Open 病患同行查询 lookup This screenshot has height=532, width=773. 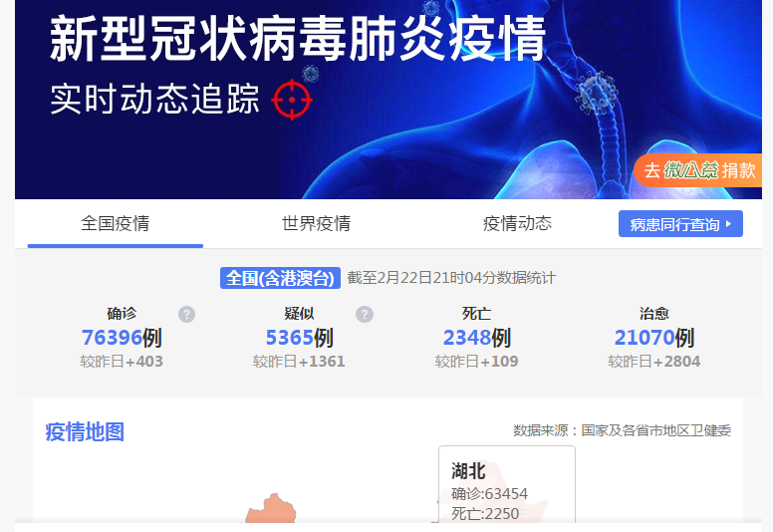680,224
